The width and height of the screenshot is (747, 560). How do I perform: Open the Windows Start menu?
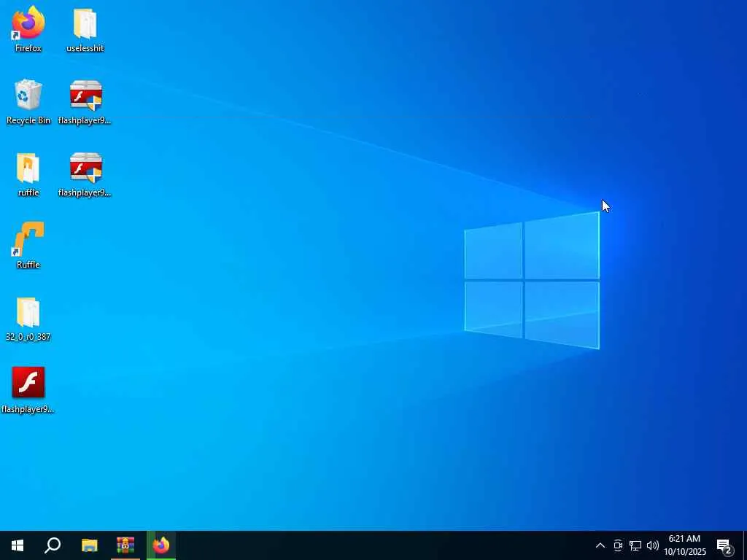(18, 545)
